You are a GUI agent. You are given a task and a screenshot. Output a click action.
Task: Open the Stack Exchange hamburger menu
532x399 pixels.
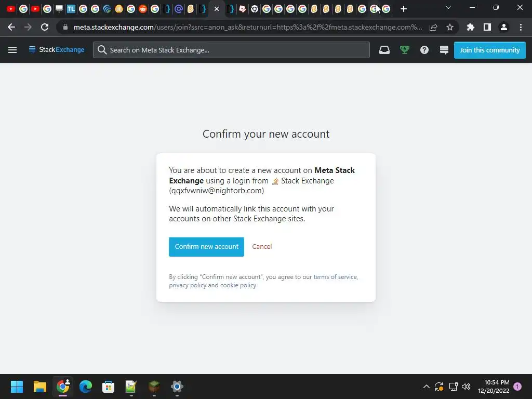(12, 50)
